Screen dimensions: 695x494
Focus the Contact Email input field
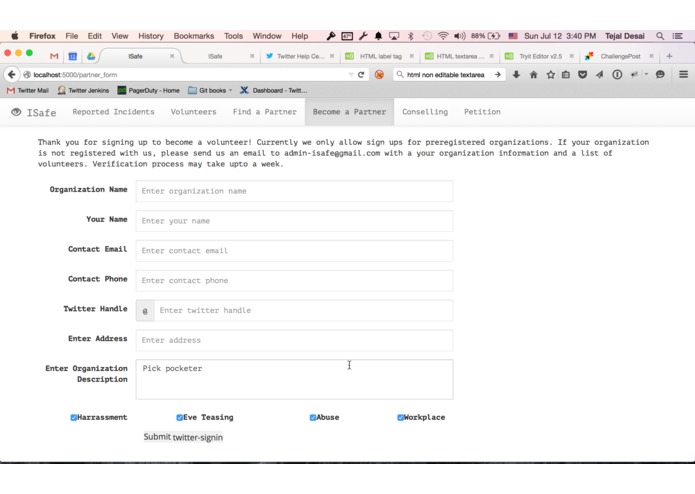pyautogui.click(x=294, y=251)
